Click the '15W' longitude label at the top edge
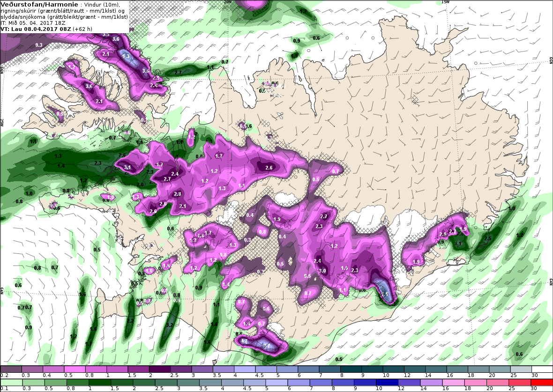This screenshot has width=553, height=392. 445,2
